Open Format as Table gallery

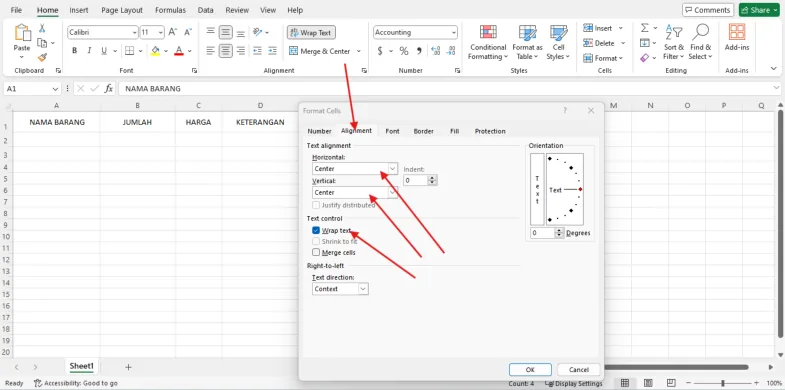527,43
